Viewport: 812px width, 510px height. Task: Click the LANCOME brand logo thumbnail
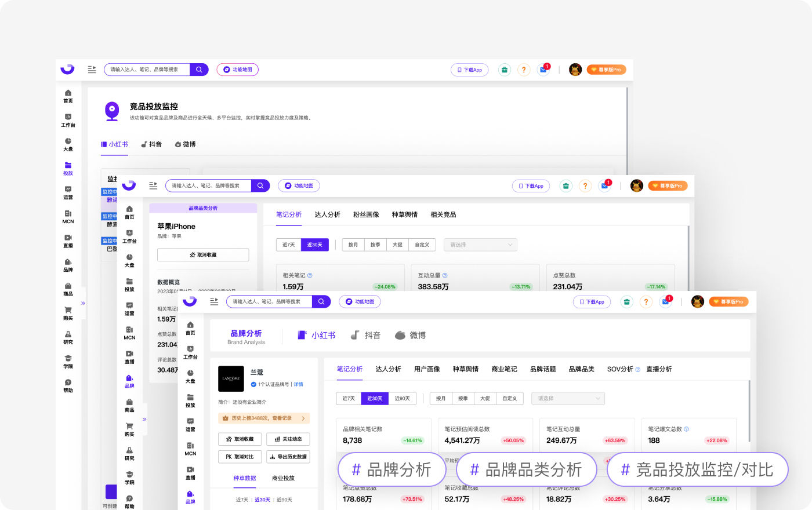[x=231, y=379]
